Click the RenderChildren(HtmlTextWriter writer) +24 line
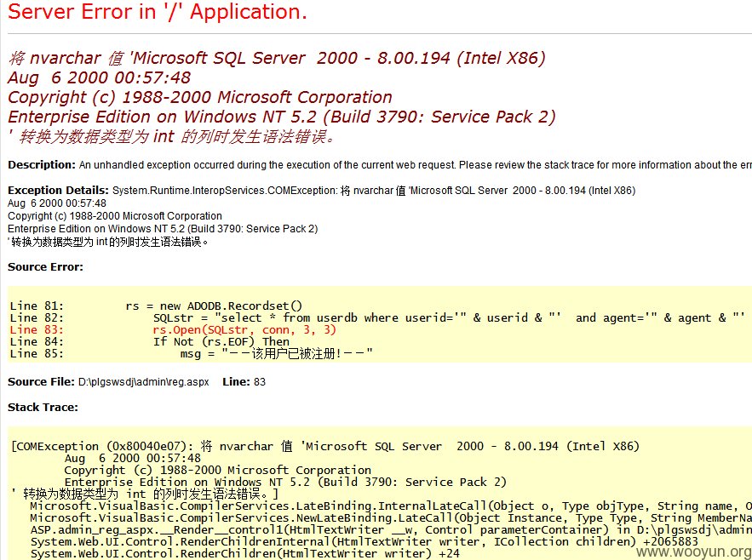The height and width of the screenshot is (560, 752). [244, 554]
